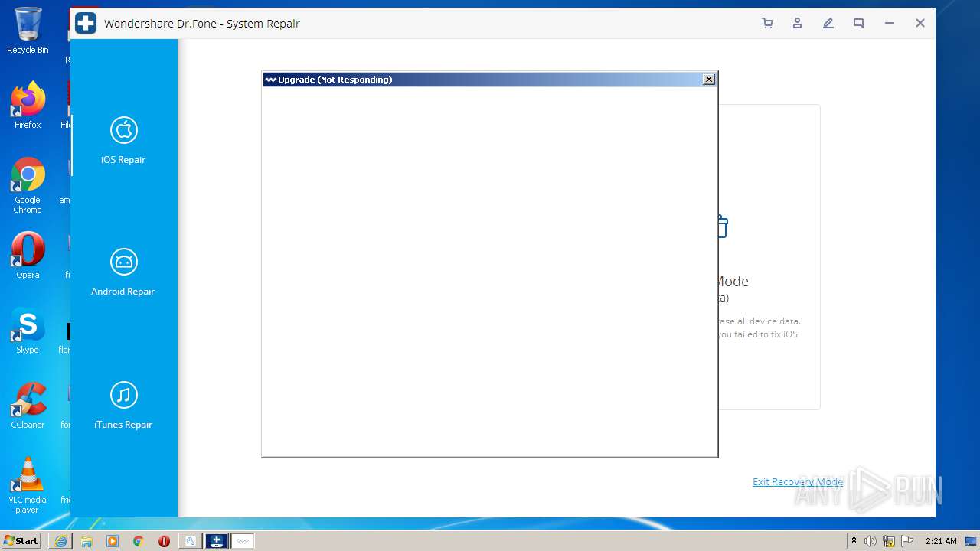Image resolution: width=980 pixels, height=551 pixels.
Task: Switch to Dr.Fone taskbar button
Action: pos(217,541)
